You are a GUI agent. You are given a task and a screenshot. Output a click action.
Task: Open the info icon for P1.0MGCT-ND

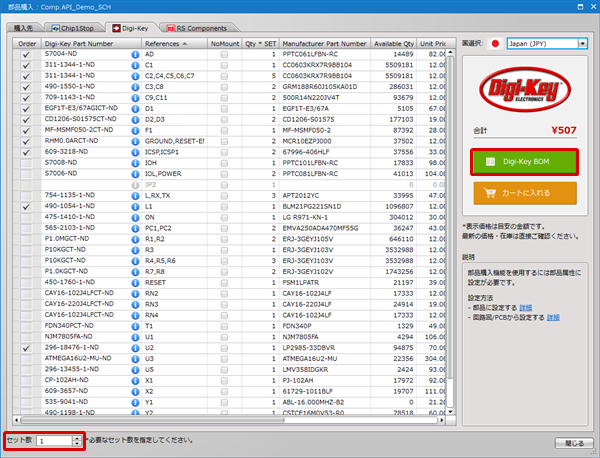(135, 240)
